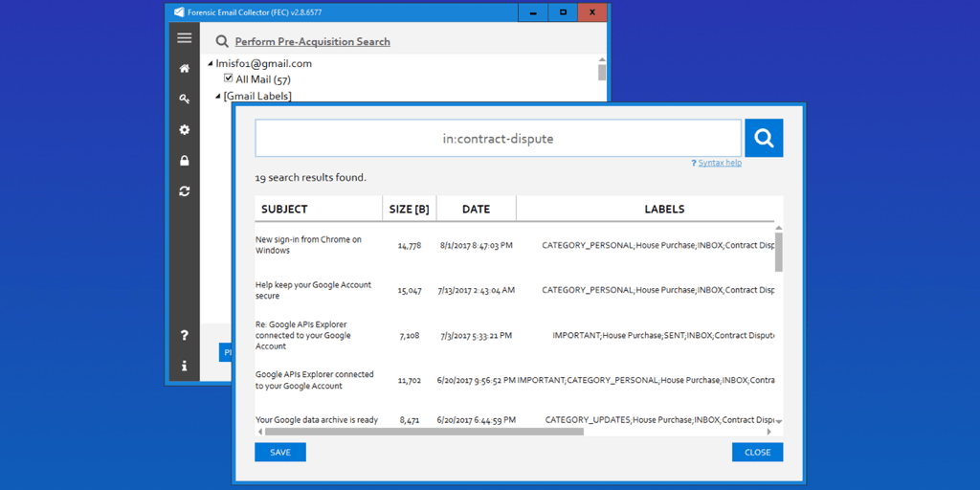Click the CATEGORY_UPDATES labels cell
The width and height of the screenshot is (980, 490).
tap(659, 420)
